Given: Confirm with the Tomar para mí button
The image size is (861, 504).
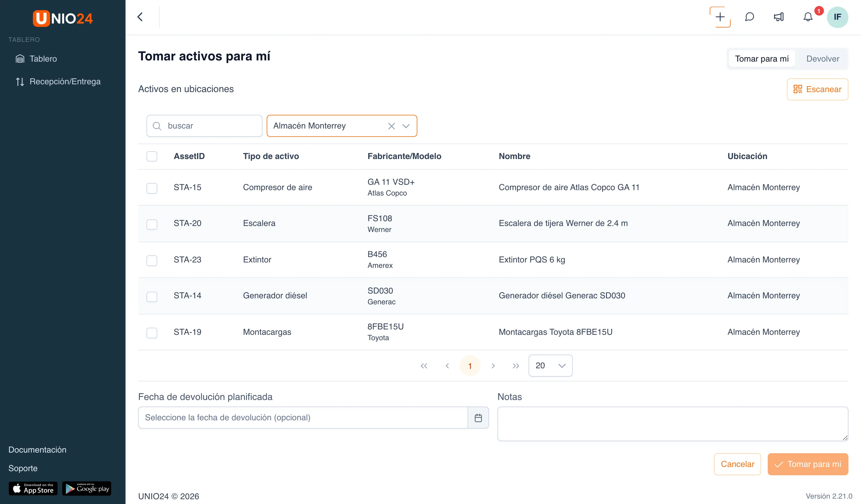Looking at the screenshot, I should (808, 464).
